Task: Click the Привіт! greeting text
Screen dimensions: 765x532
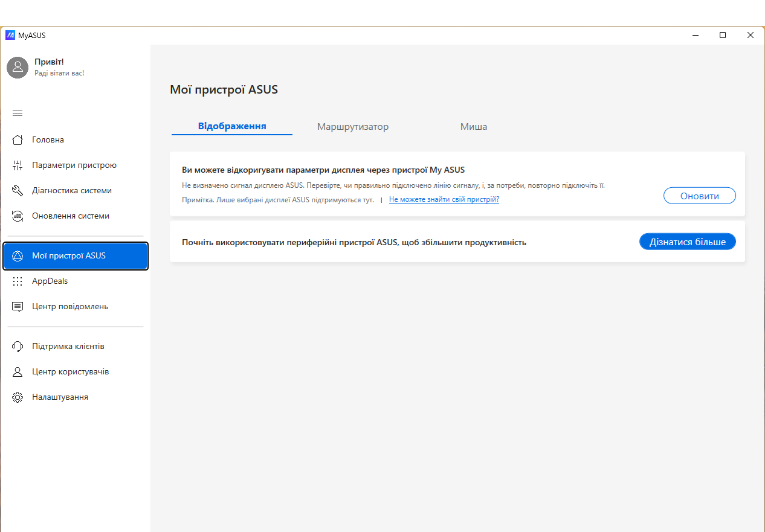Action: [x=49, y=62]
